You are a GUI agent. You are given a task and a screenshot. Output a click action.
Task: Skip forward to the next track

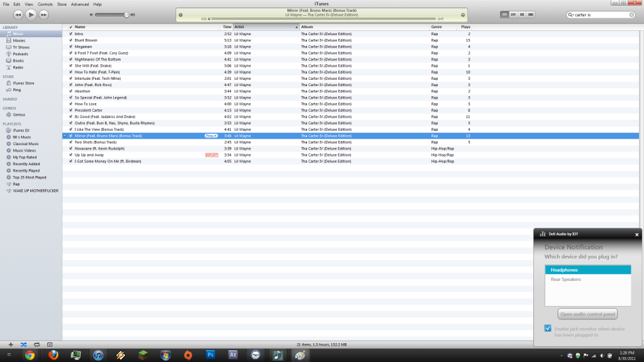tap(43, 15)
